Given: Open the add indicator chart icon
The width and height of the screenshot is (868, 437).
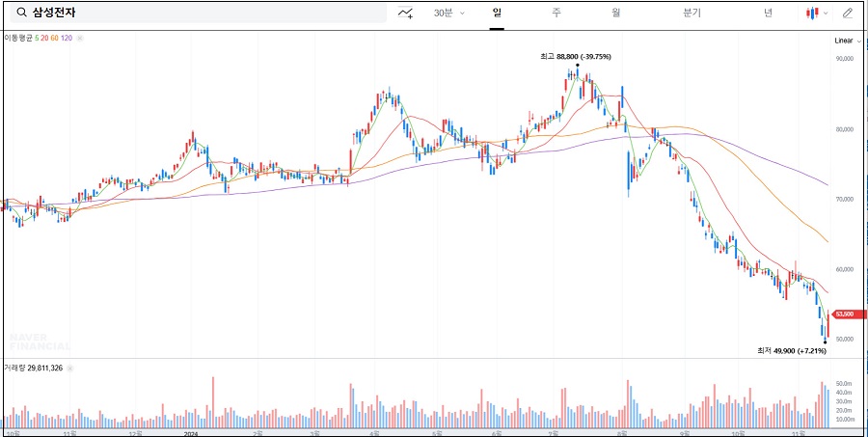Looking at the screenshot, I should pyautogui.click(x=406, y=13).
